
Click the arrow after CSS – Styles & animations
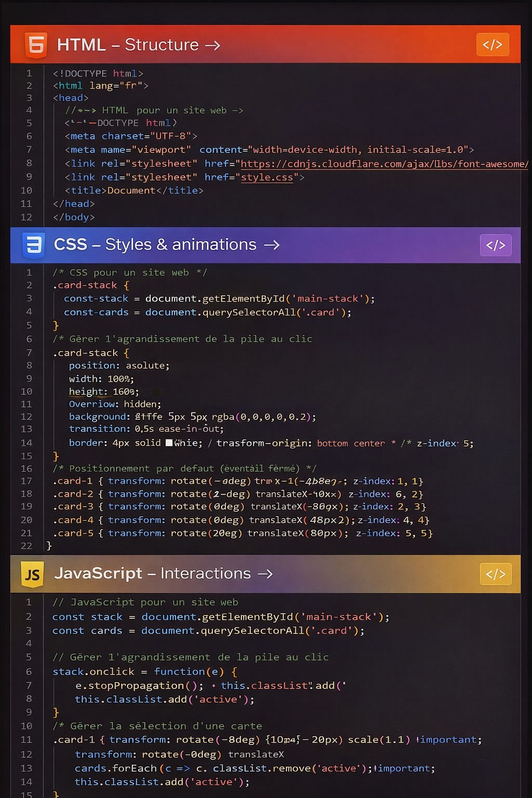272,245
